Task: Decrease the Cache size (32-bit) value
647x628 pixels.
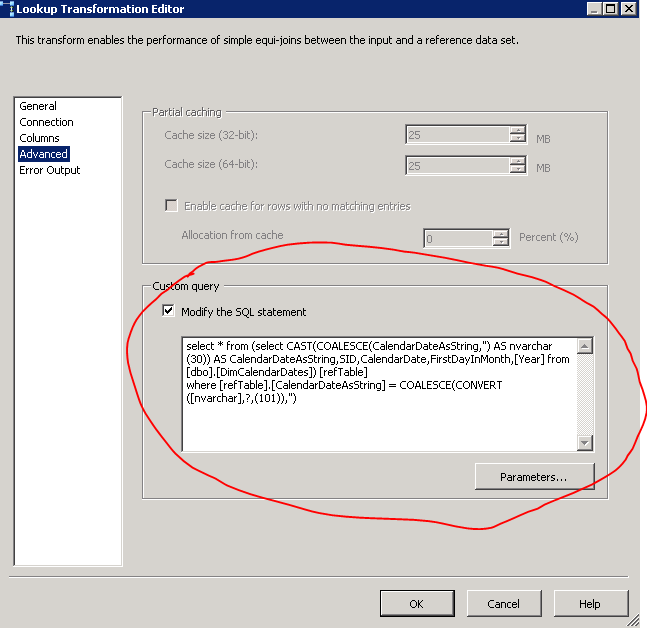Action: (516, 141)
